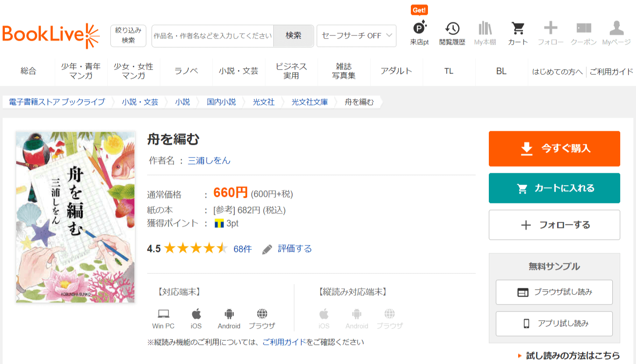The height and width of the screenshot is (364, 636).
Task: Click the BookLive logo
Action: coord(51,35)
